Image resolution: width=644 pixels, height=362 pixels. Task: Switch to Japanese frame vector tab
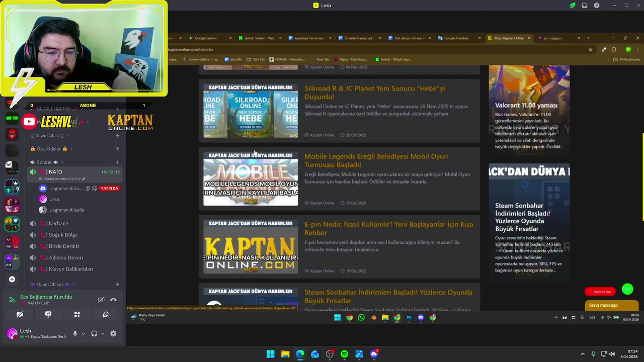[310, 38]
